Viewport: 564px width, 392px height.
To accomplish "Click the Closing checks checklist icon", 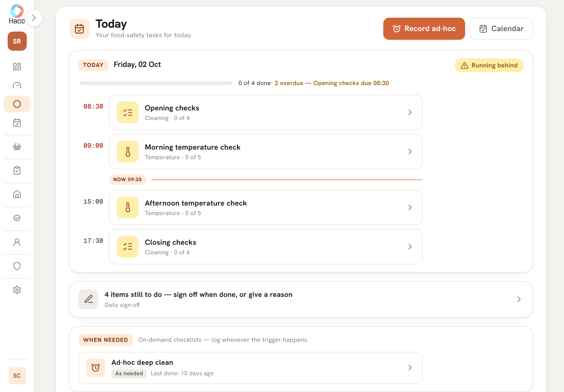I will 128,247.
